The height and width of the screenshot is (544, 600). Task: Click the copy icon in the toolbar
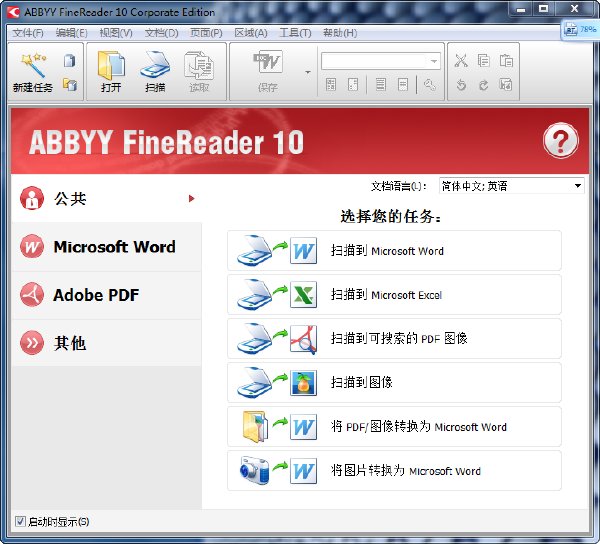click(x=484, y=60)
